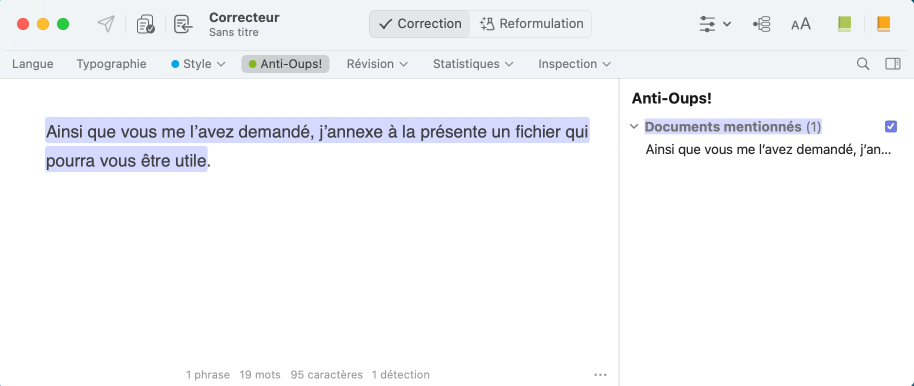
Task: Open the Inspection dropdown
Action: click(574, 64)
